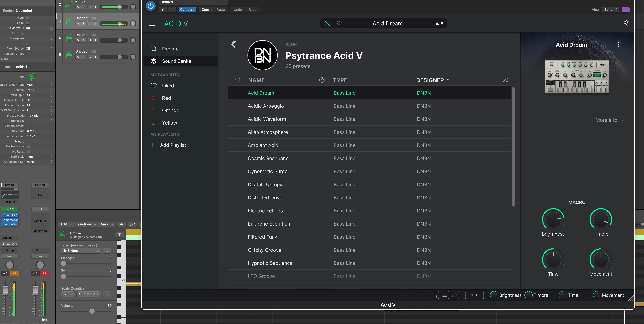Enable the Mute checkbox in Region inspector
644x324 pixels.
(x=28, y=18)
